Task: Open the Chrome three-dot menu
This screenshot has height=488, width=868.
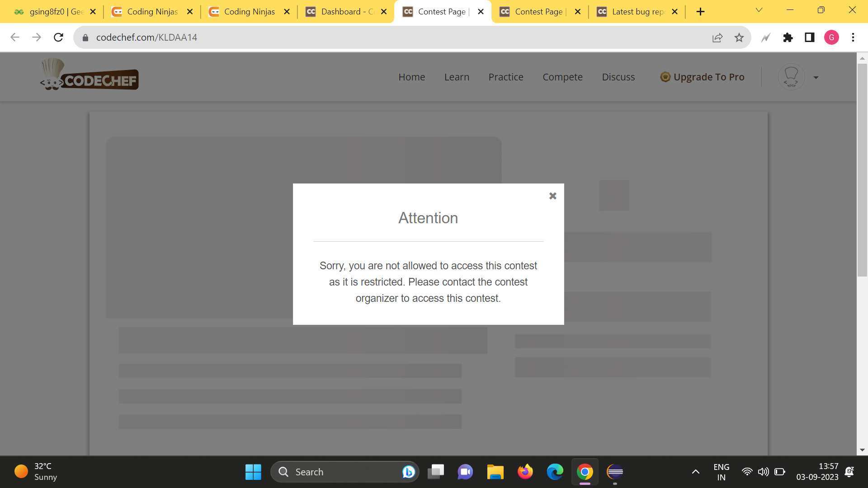Action: pyautogui.click(x=853, y=38)
